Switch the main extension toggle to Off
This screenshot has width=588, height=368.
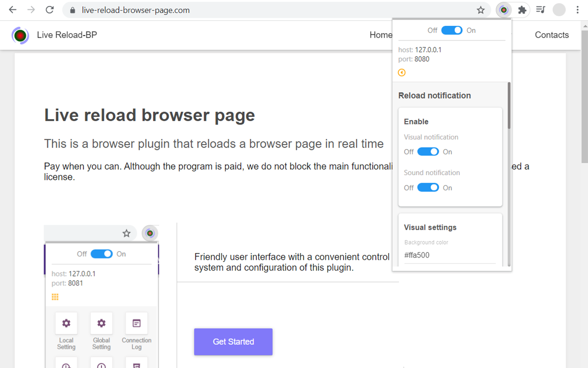click(452, 30)
